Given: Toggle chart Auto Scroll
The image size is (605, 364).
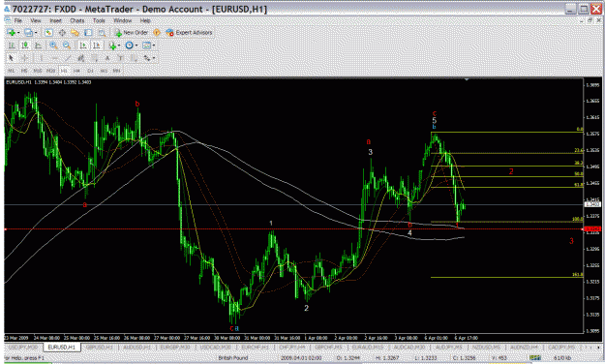Looking at the screenshot, I should pos(83,45).
